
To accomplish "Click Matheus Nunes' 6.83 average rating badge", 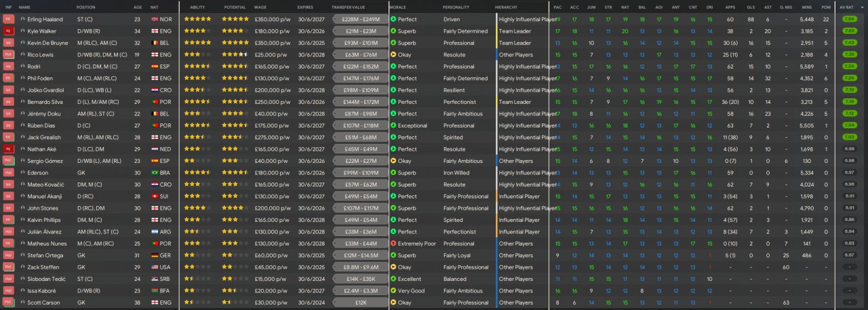I will click(848, 244).
